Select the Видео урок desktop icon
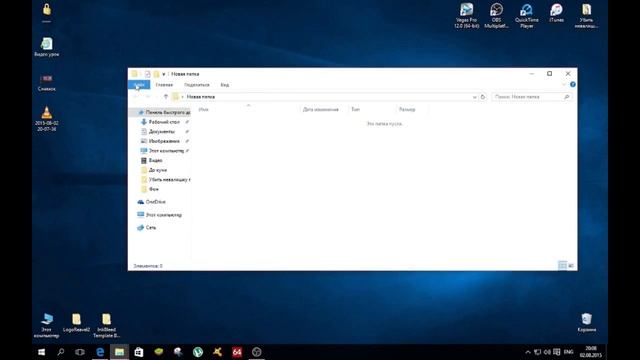640x360 pixels. (47, 47)
